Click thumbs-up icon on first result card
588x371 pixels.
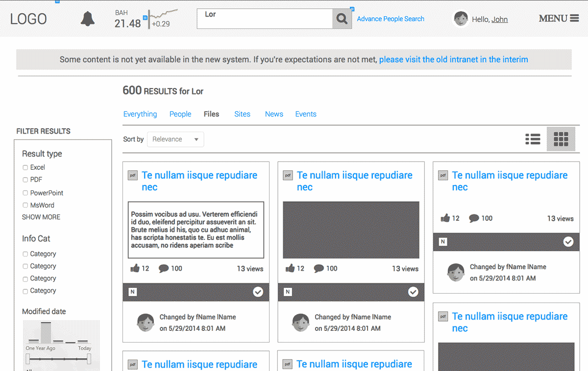pyautogui.click(x=135, y=268)
